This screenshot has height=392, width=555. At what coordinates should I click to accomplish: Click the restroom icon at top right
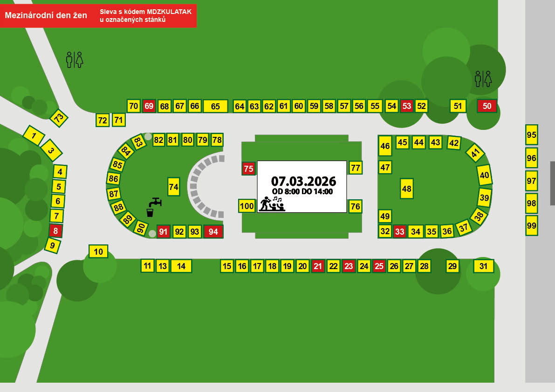tap(483, 79)
